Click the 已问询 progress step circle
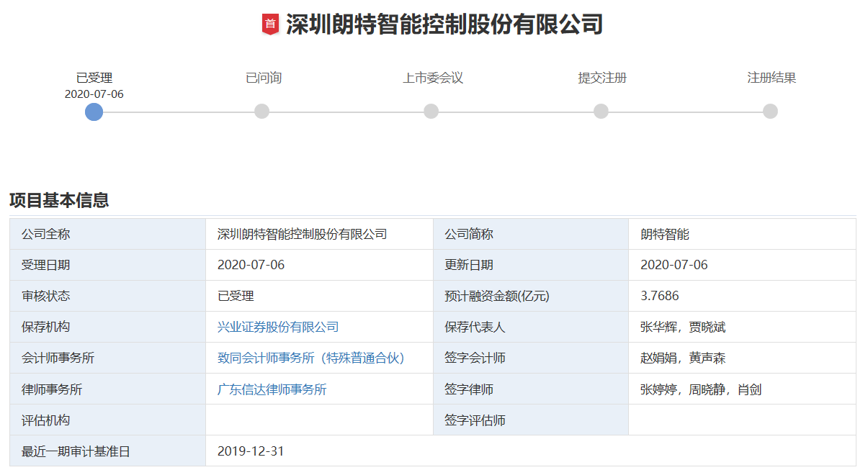Image resolution: width=868 pixels, height=470 pixels. point(262,112)
